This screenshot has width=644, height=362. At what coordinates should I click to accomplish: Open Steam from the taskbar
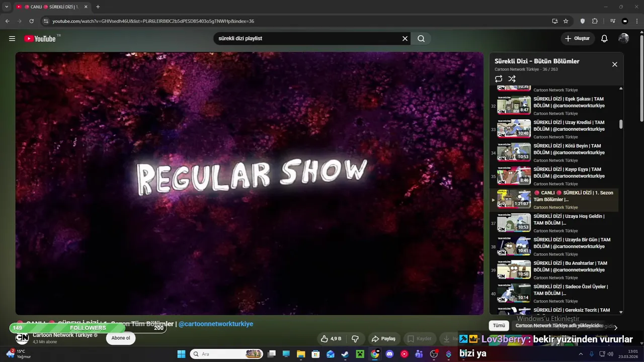pyautogui.click(x=345, y=354)
